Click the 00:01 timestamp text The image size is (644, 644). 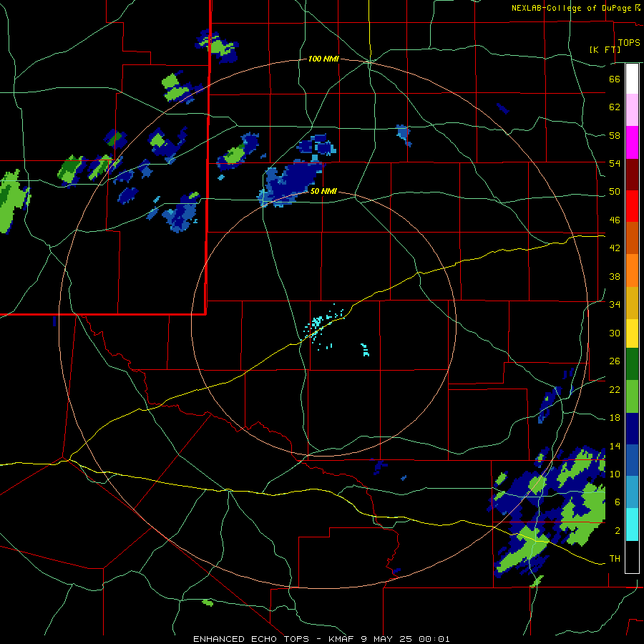tap(434, 639)
